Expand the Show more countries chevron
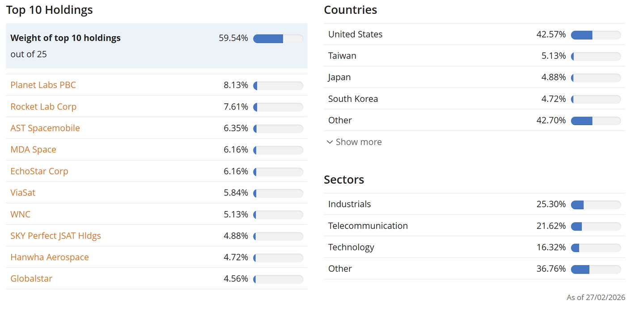 330,142
